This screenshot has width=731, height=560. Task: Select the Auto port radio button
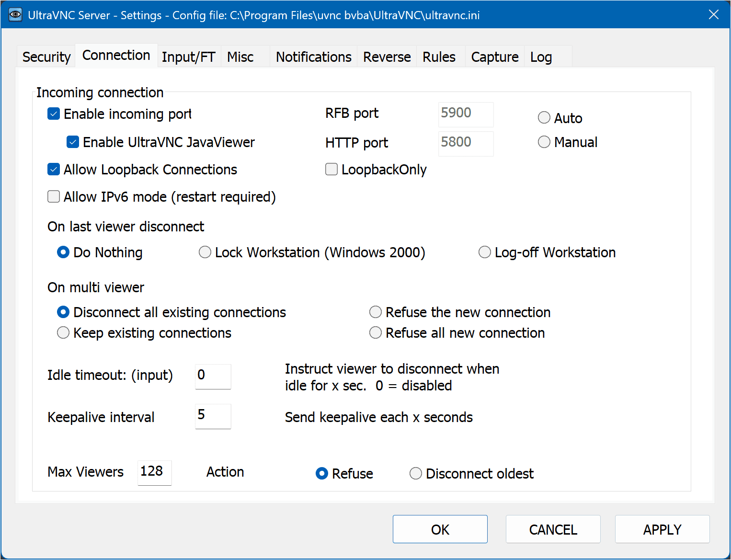544,118
